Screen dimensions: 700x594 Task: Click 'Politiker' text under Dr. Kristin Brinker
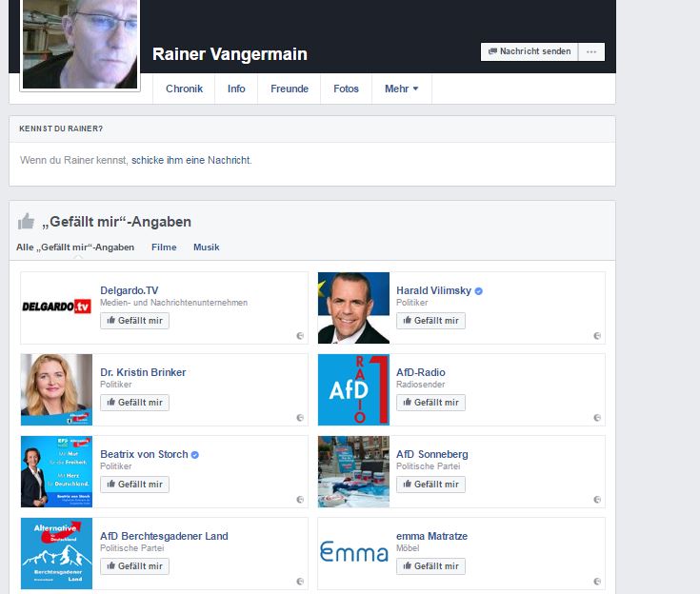[x=115, y=385]
